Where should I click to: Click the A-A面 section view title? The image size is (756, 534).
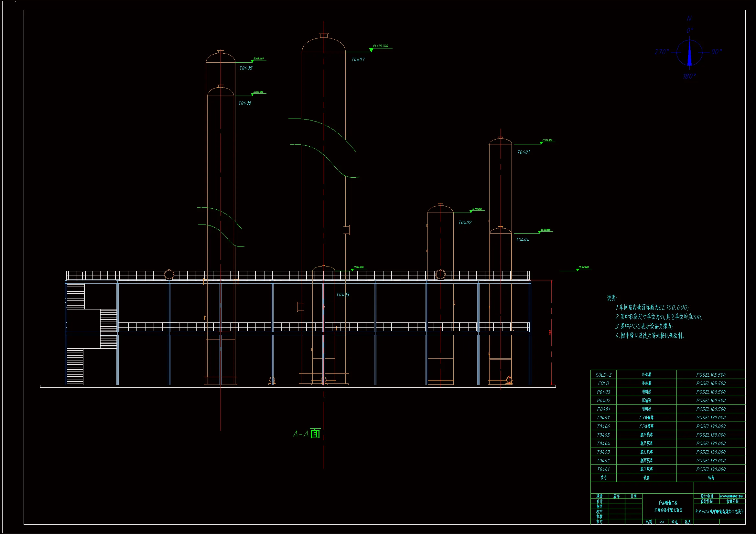coord(306,434)
